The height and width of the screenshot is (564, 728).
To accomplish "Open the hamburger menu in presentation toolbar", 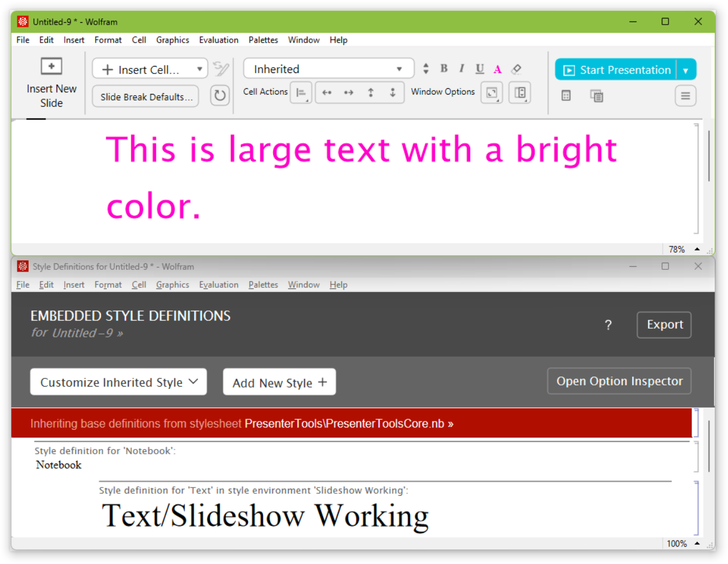I will tap(685, 96).
